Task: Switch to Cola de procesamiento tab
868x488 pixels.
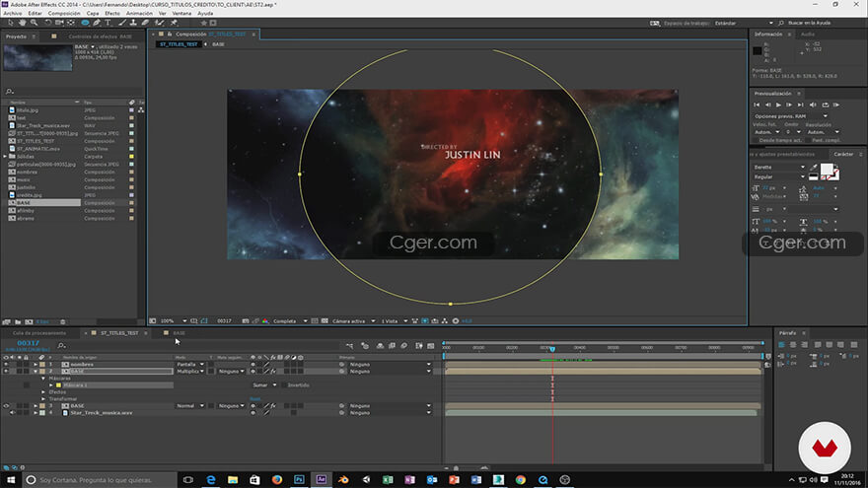Action: pyautogui.click(x=39, y=333)
